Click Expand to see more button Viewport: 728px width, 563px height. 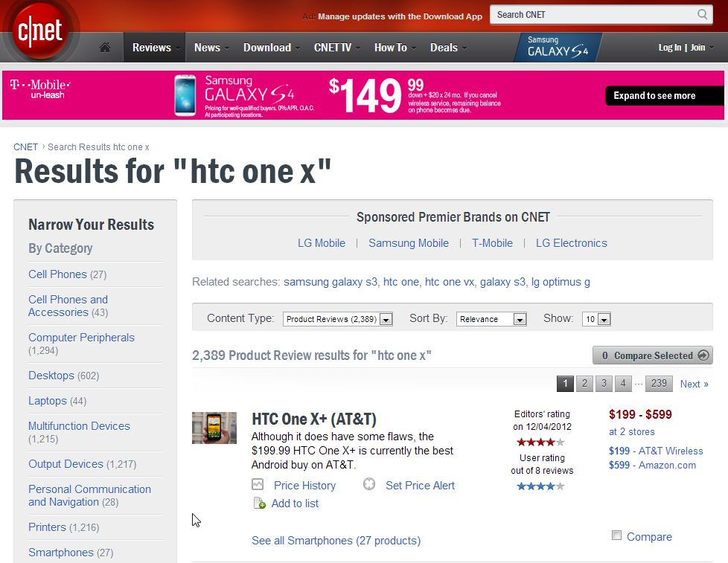point(664,95)
